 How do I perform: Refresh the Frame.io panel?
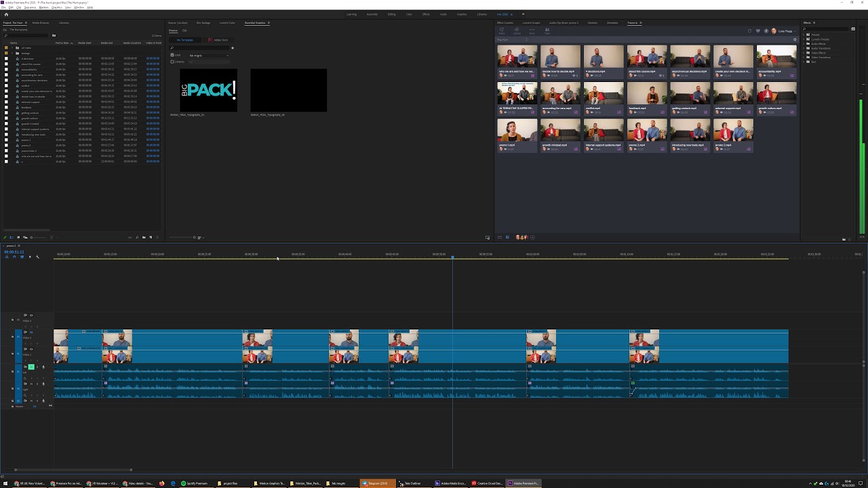click(750, 30)
